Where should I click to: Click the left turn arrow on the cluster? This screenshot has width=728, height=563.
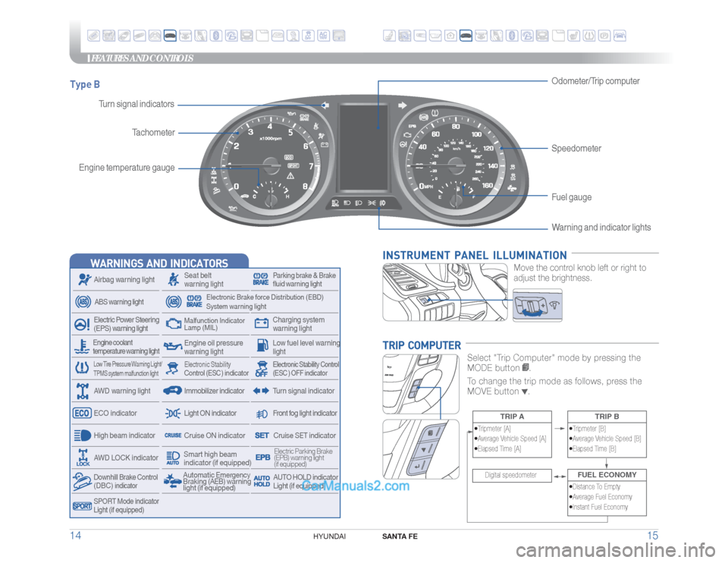(325, 105)
